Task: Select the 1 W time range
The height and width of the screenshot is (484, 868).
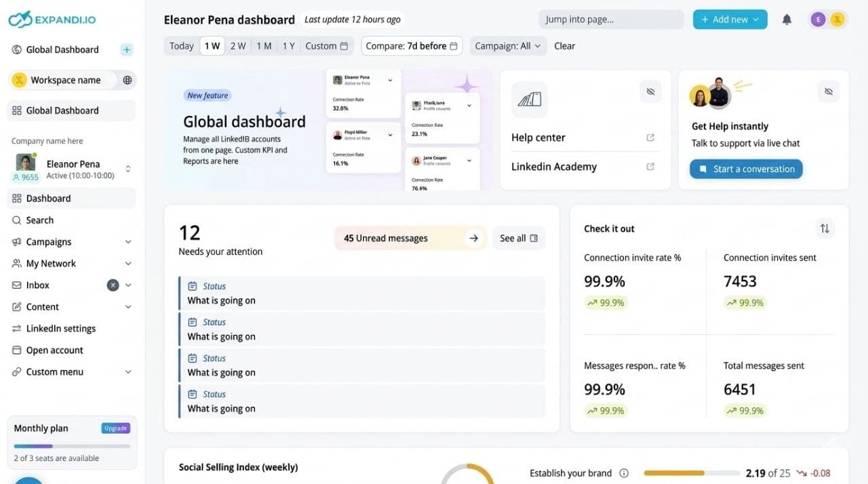Action: click(212, 46)
